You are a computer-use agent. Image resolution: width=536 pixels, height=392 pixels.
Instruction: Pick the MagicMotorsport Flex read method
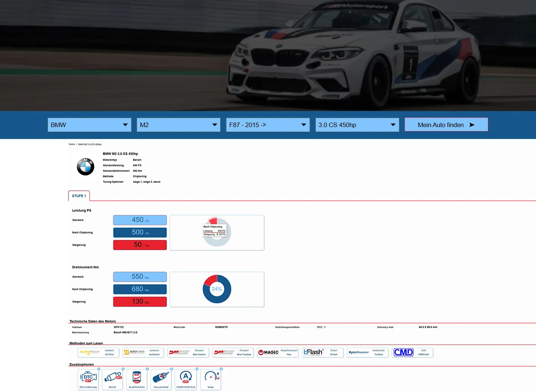[277, 353]
